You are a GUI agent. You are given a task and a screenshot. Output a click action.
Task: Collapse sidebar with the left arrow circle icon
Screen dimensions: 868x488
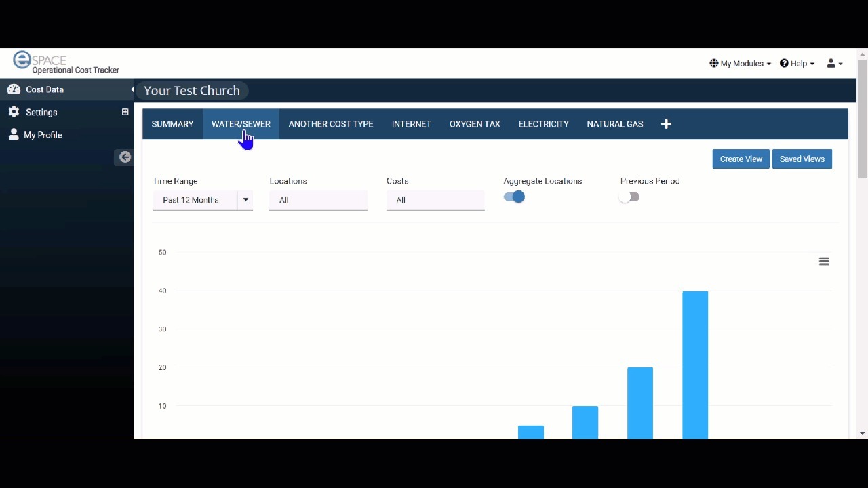125,157
